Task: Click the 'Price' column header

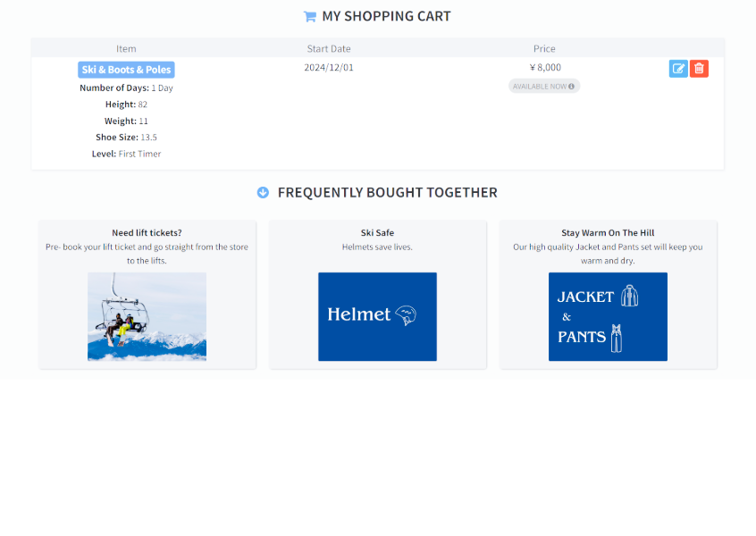Action: pyautogui.click(x=544, y=48)
